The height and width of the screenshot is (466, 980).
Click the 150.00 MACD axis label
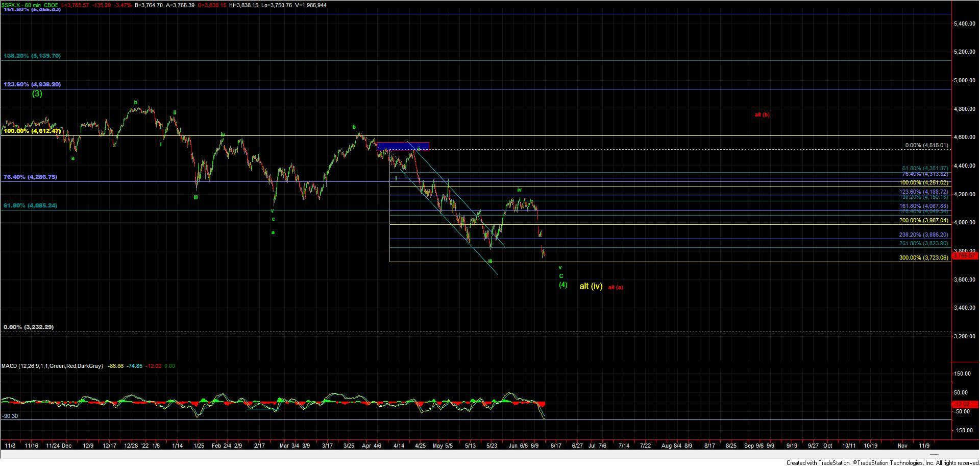point(963,374)
